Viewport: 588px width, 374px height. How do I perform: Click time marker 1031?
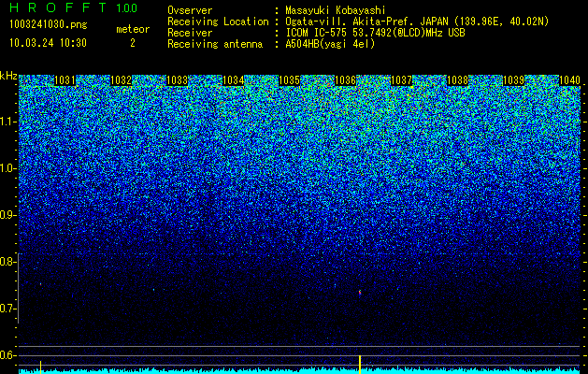pyautogui.click(x=65, y=80)
